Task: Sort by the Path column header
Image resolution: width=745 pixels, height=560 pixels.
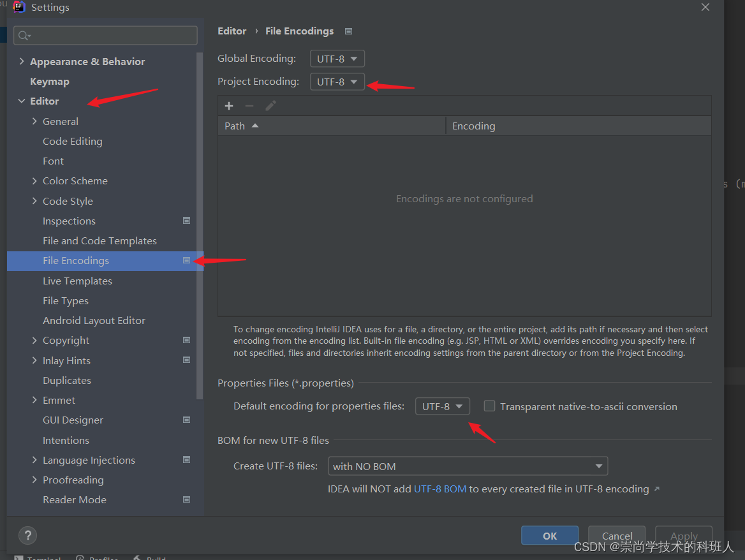Action: point(332,126)
